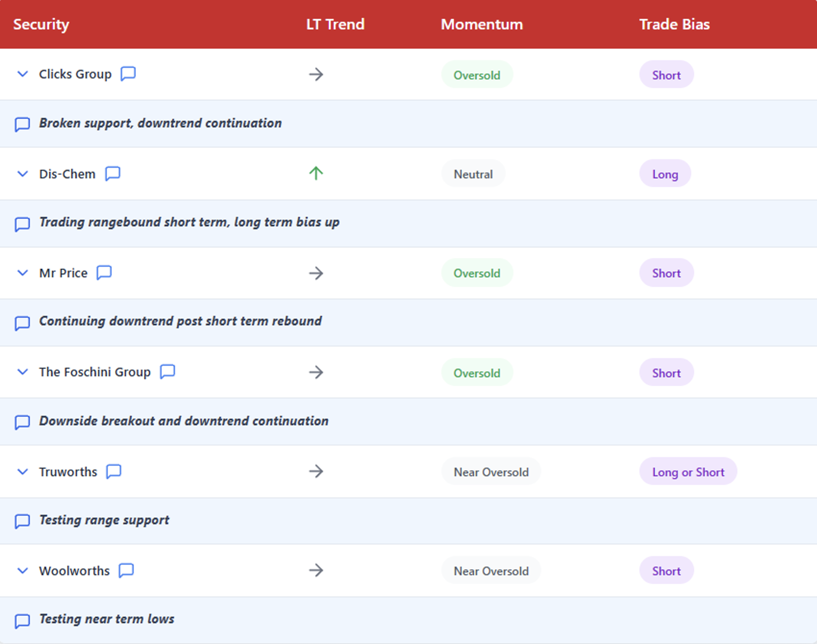Collapse the Woolworths row chevron

click(x=22, y=571)
